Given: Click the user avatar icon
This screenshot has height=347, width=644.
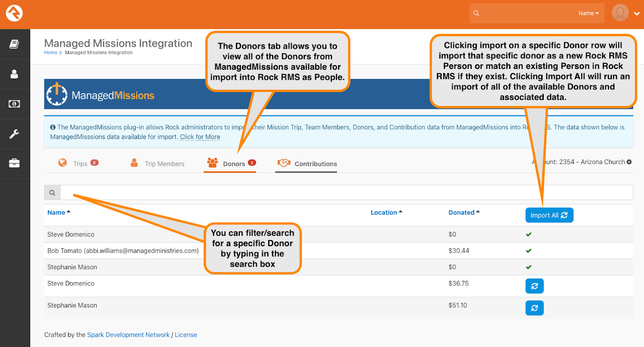Looking at the screenshot, I should 620,13.
